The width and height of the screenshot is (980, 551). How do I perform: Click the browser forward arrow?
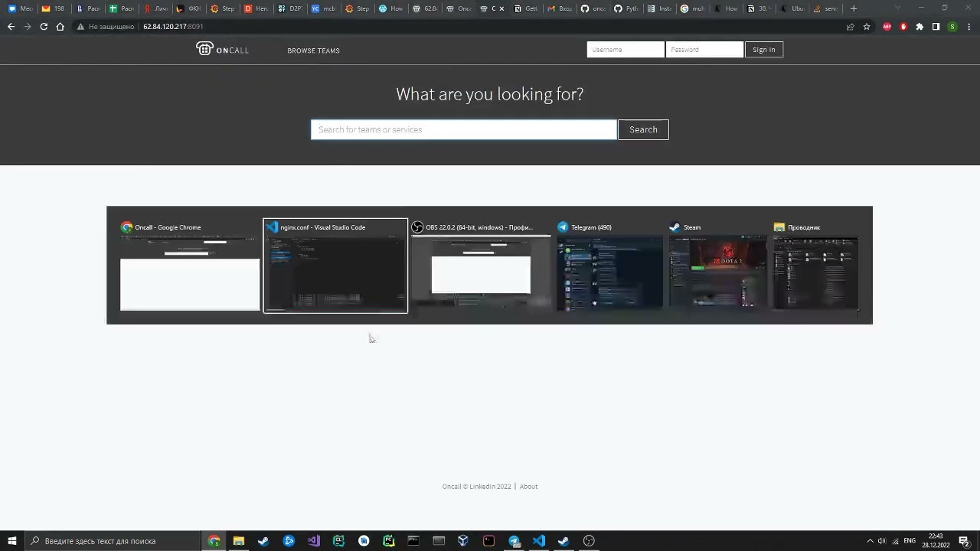tap(28, 26)
